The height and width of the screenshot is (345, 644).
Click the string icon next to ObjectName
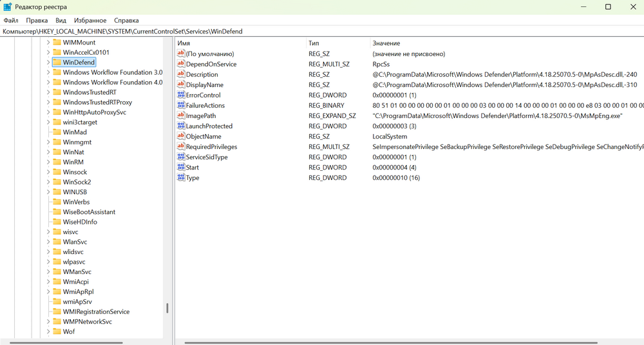(181, 137)
